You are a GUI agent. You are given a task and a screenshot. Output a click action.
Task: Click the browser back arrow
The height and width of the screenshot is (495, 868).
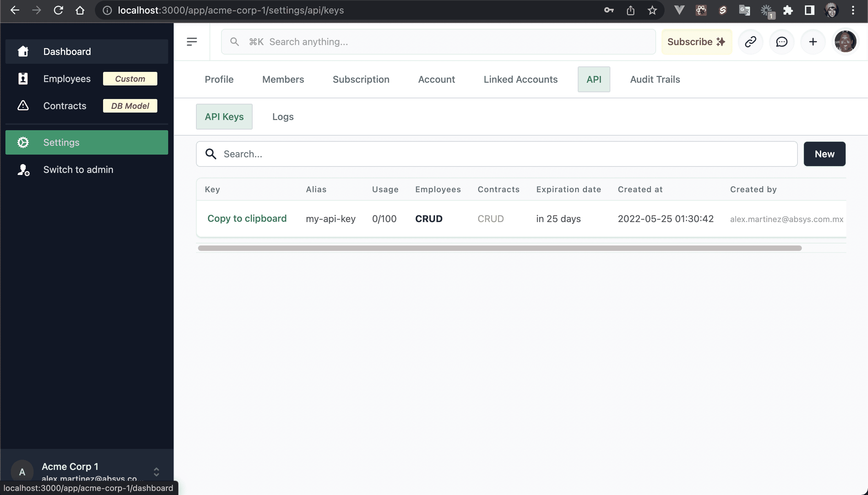(15, 10)
